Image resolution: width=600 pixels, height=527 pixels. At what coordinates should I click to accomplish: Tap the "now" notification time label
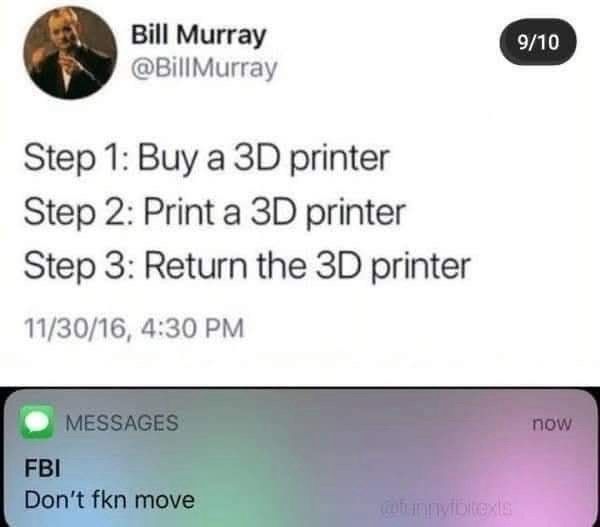(552, 423)
